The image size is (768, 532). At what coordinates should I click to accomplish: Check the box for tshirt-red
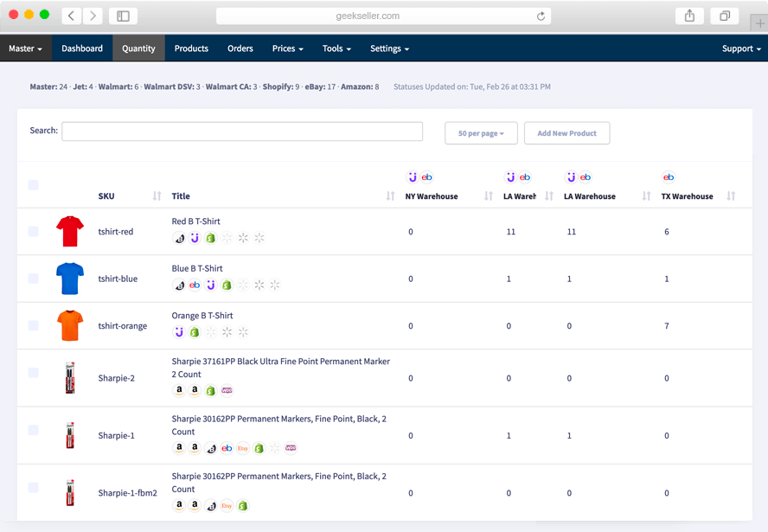(34, 231)
